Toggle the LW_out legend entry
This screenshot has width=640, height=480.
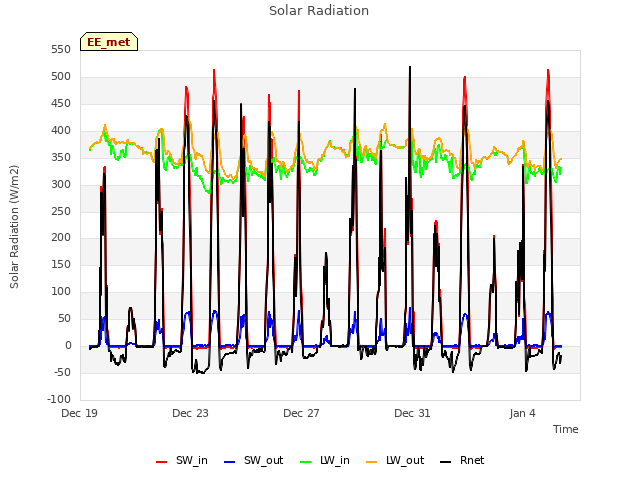395,461
